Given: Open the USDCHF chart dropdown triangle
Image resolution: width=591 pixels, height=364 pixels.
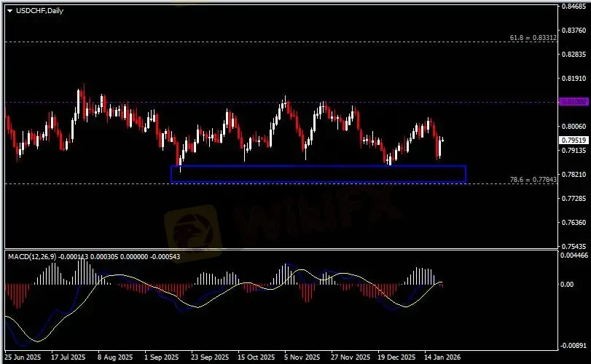Looking at the screenshot, I should [x=9, y=11].
